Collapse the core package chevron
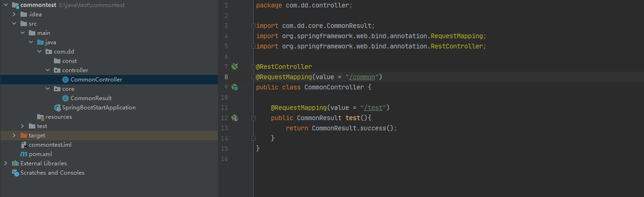 click(47, 89)
